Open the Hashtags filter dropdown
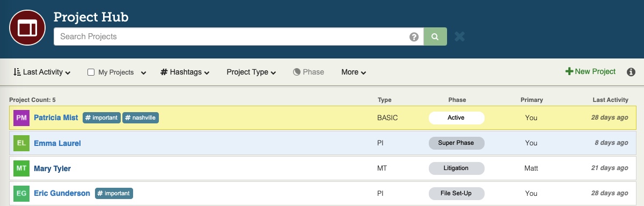Viewport: 644px width, 206px height. click(x=185, y=72)
